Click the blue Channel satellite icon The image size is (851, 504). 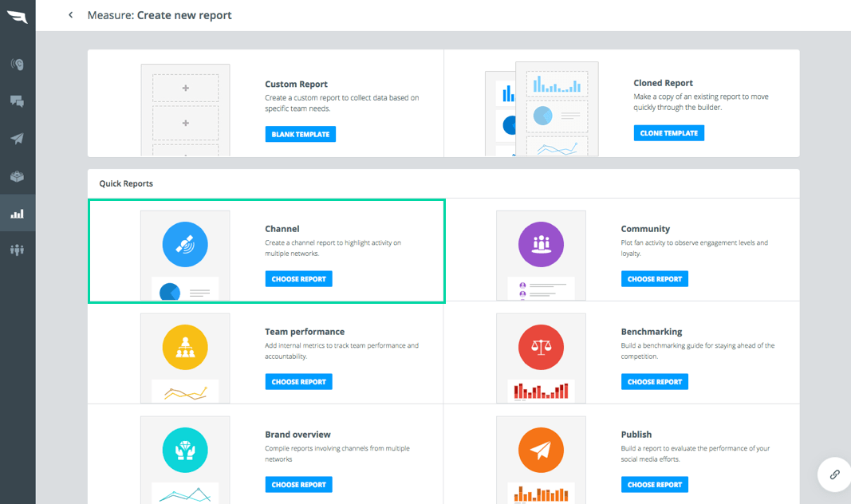(185, 244)
